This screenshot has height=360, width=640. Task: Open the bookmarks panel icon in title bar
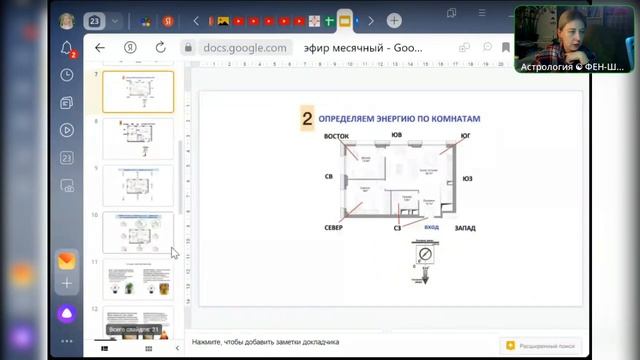[451, 13]
